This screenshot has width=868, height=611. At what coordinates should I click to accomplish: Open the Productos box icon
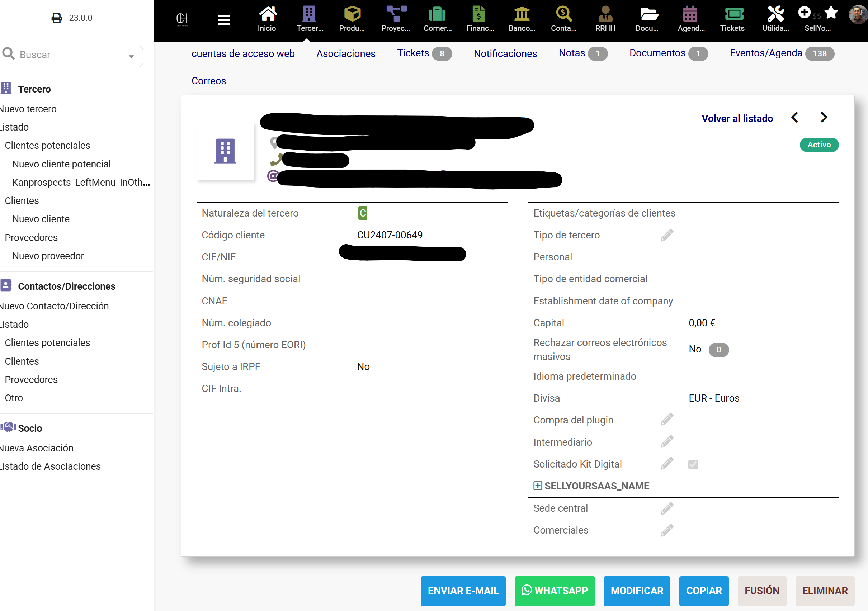(352, 14)
